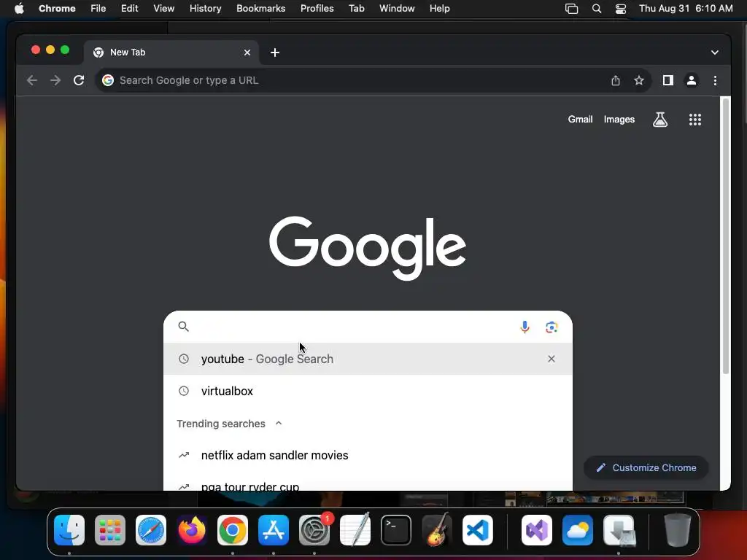This screenshot has height=560, width=747.
Task: Open the Trash in the dock
Action: click(x=677, y=529)
